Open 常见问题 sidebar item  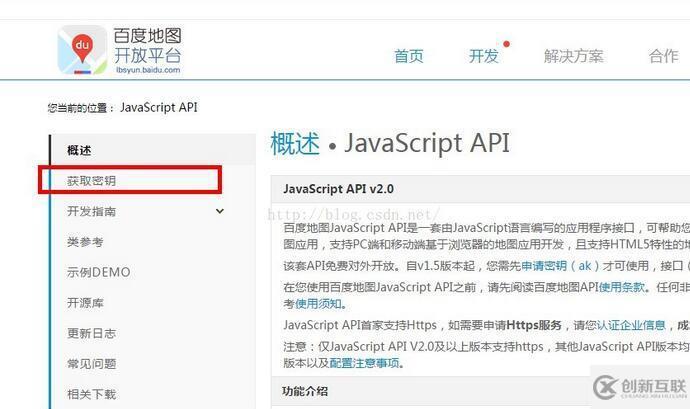92,364
